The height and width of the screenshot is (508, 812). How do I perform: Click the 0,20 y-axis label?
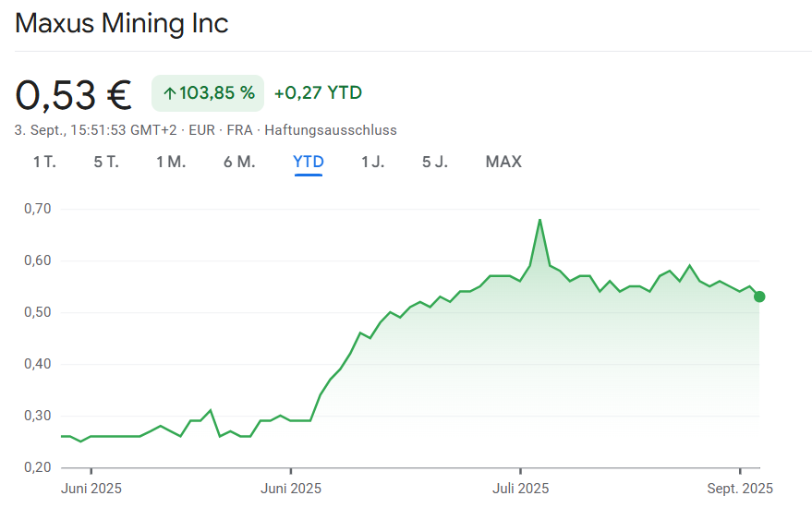(38, 467)
